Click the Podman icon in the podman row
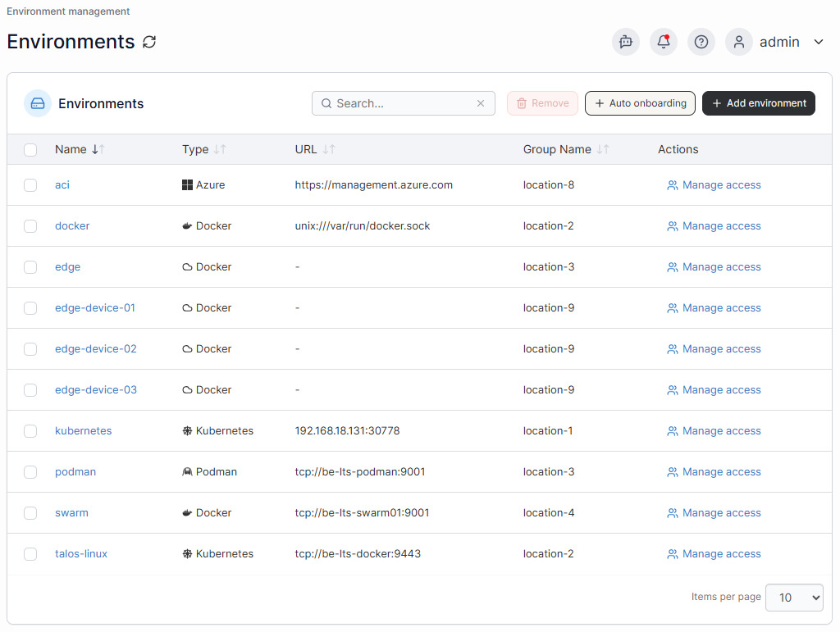This screenshot has width=840, height=632. point(187,472)
